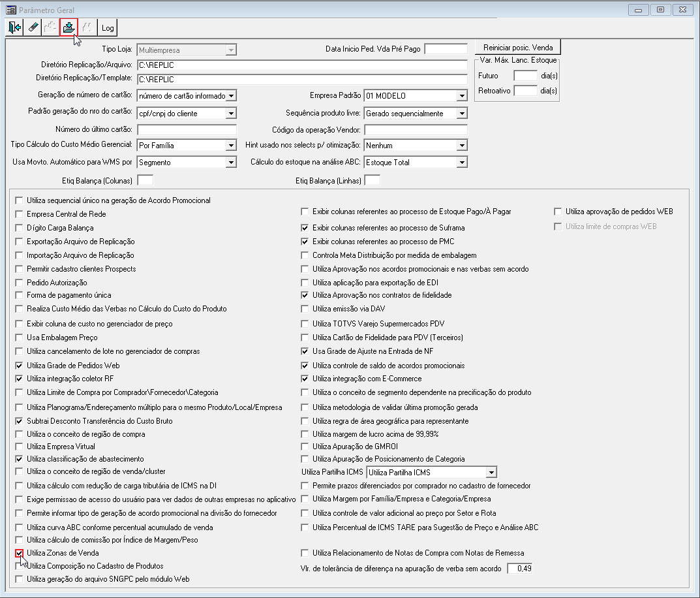
Task: Focus the Diretório Replicação/Template field
Action: 302,79
